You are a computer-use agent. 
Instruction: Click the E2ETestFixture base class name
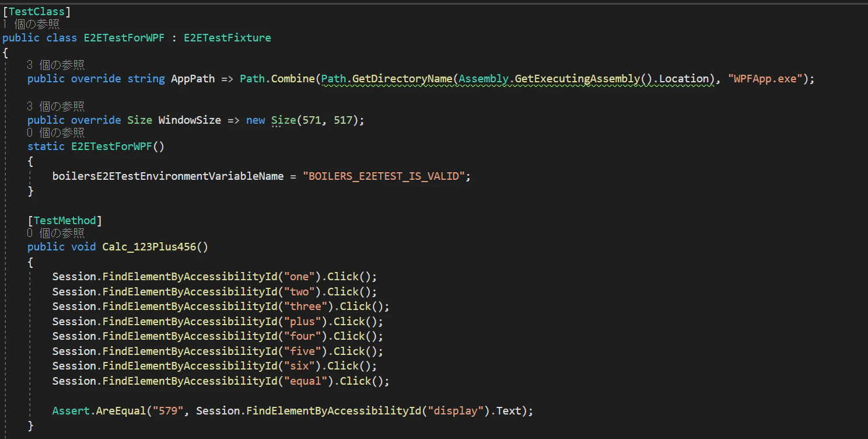[x=228, y=38]
